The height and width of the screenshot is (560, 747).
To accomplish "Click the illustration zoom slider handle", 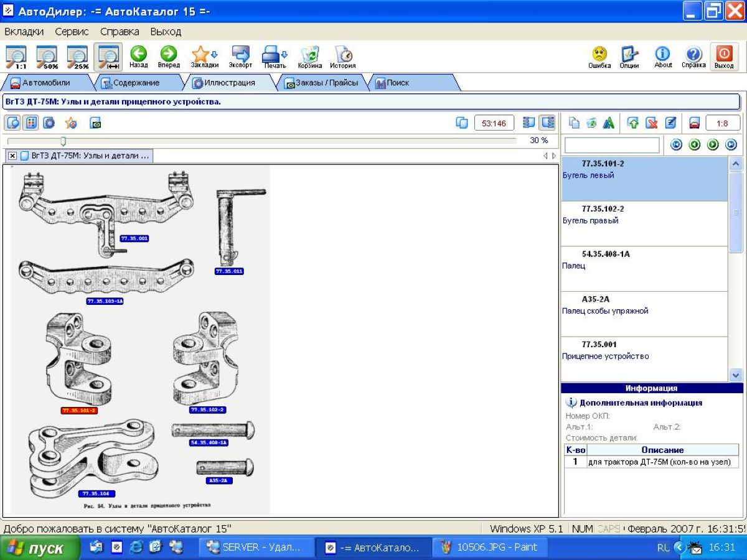I will (x=63, y=141).
